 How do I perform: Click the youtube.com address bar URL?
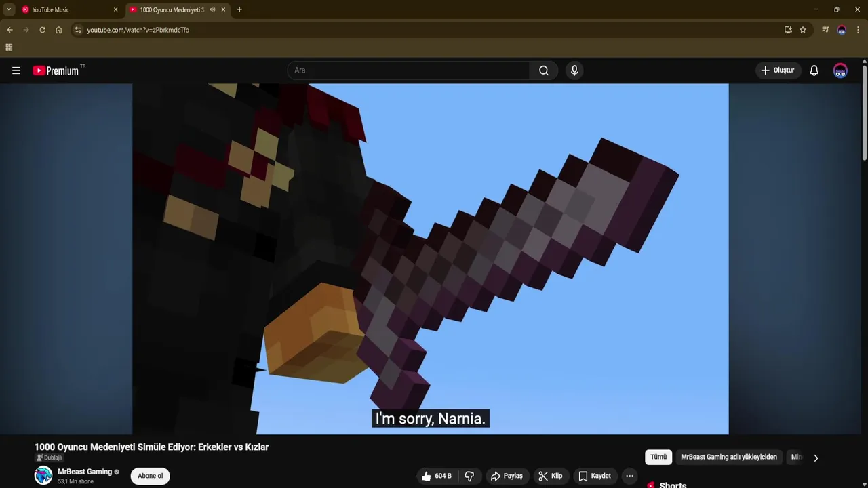[138, 30]
